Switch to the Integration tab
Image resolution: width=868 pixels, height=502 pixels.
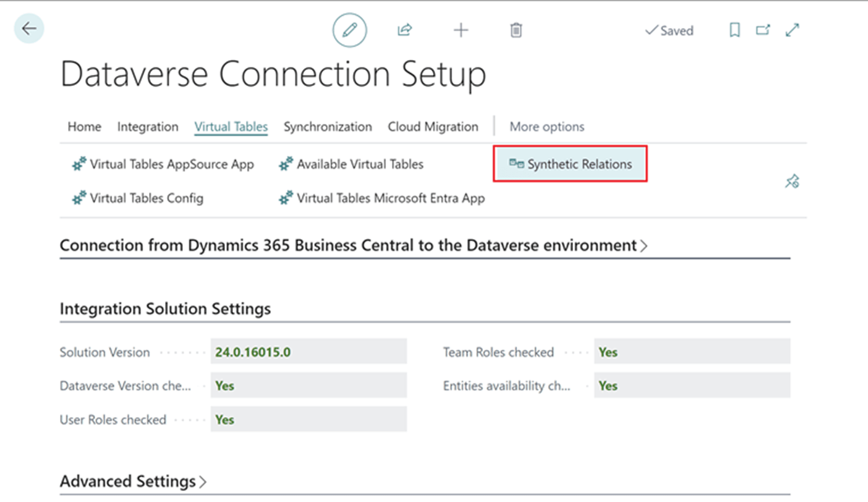[148, 127]
